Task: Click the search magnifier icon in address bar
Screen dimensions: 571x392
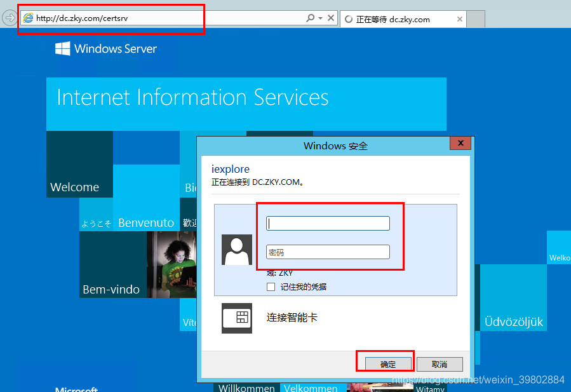Action: point(310,18)
